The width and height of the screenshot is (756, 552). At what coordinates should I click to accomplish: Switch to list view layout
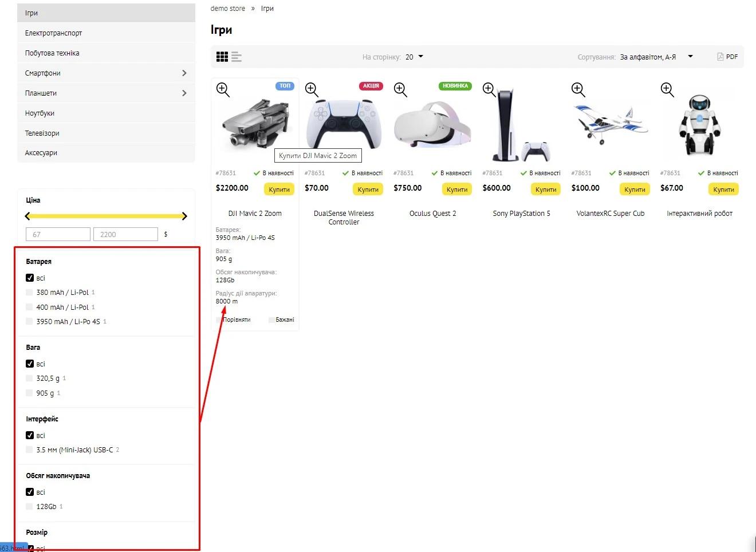236,57
